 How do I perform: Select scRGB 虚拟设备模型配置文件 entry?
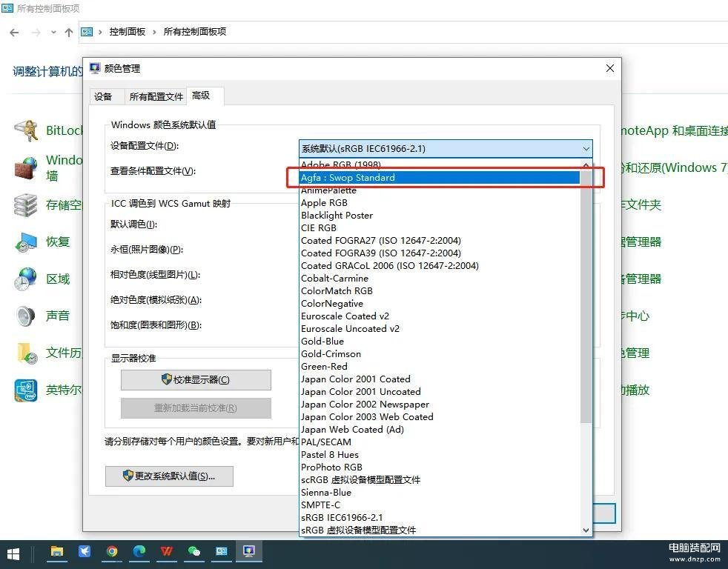(440, 480)
